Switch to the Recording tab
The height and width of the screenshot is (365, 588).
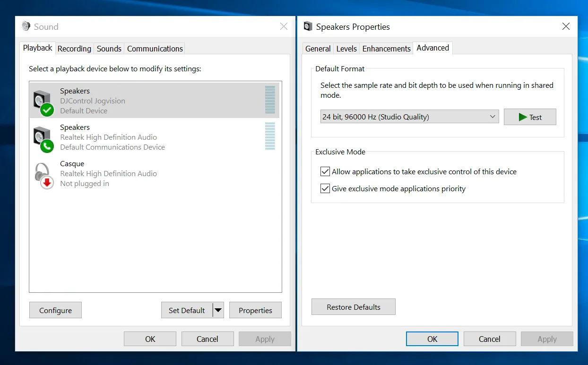click(x=74, y=49)
